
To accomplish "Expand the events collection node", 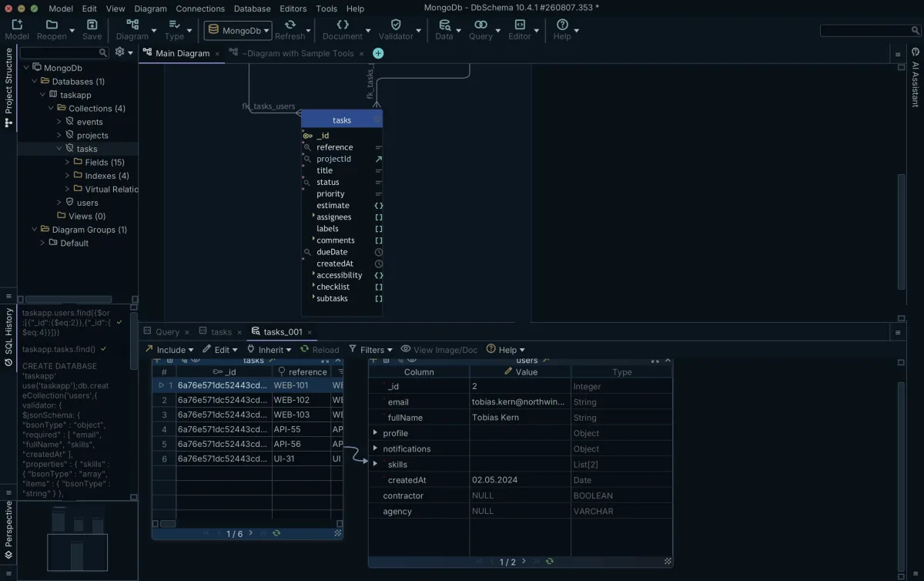I will click(x=59, y=122).
